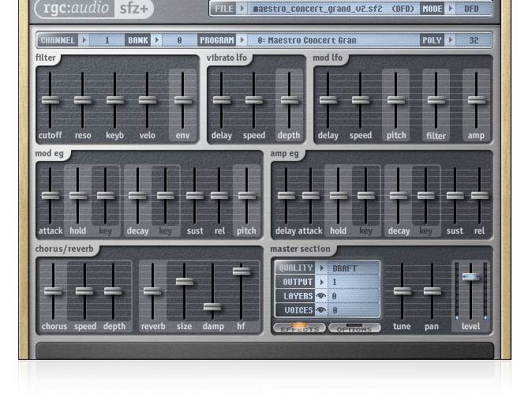The image size is (532, 401).
Task: Click the amp eg rel slider handle
Action: [480, 196]
